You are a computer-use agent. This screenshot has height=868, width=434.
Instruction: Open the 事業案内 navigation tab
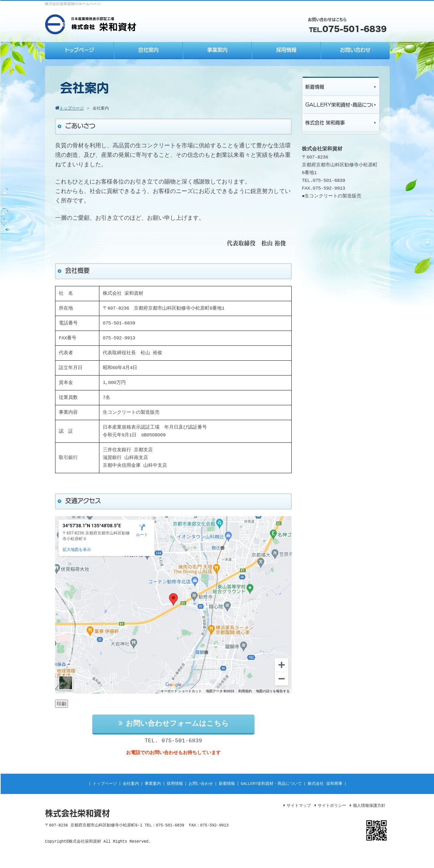click(x=217, y=50)
